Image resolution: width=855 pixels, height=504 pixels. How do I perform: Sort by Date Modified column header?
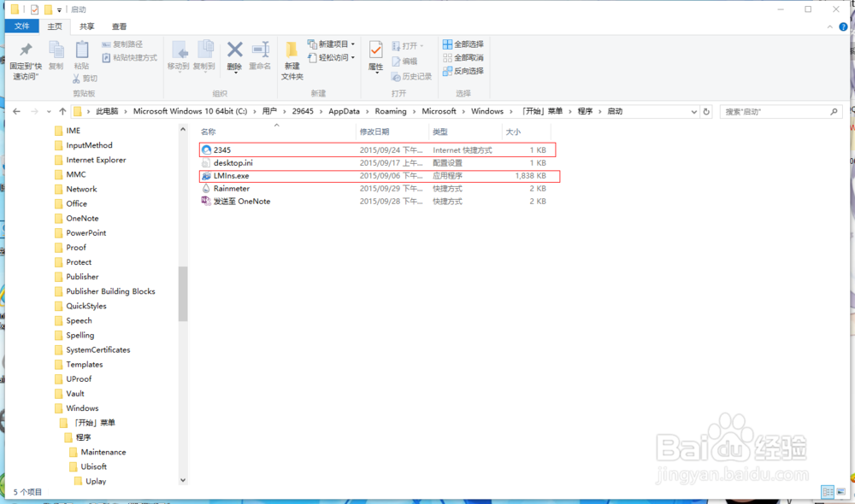point(374,132)
